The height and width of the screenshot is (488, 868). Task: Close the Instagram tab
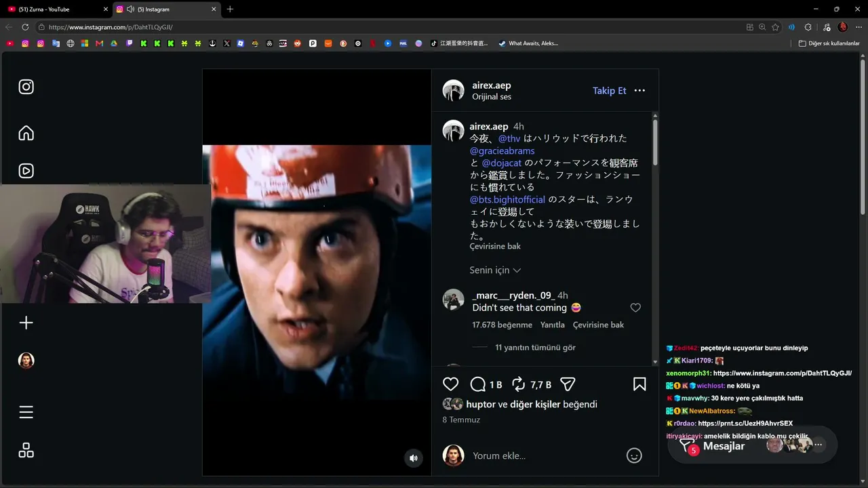[214, 9]
